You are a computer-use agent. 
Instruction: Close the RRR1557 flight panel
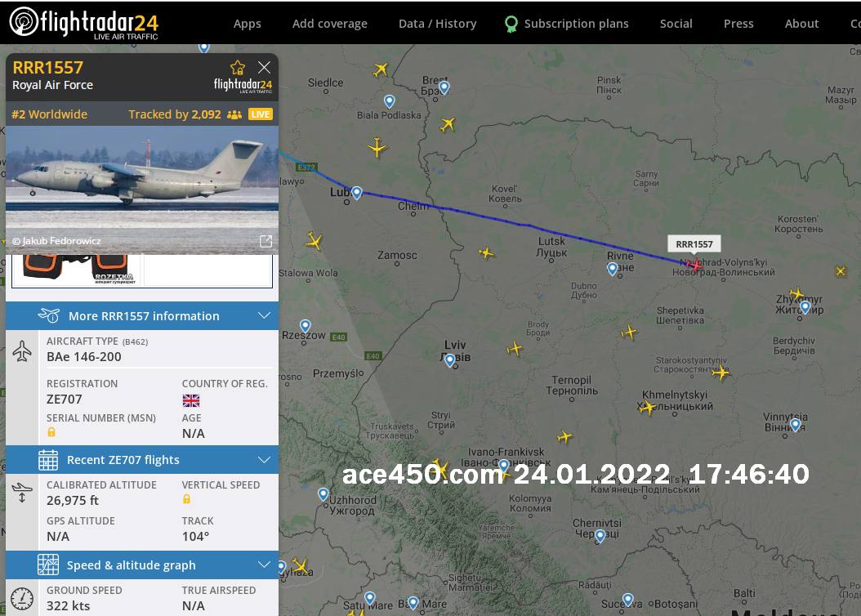point(264,68)
